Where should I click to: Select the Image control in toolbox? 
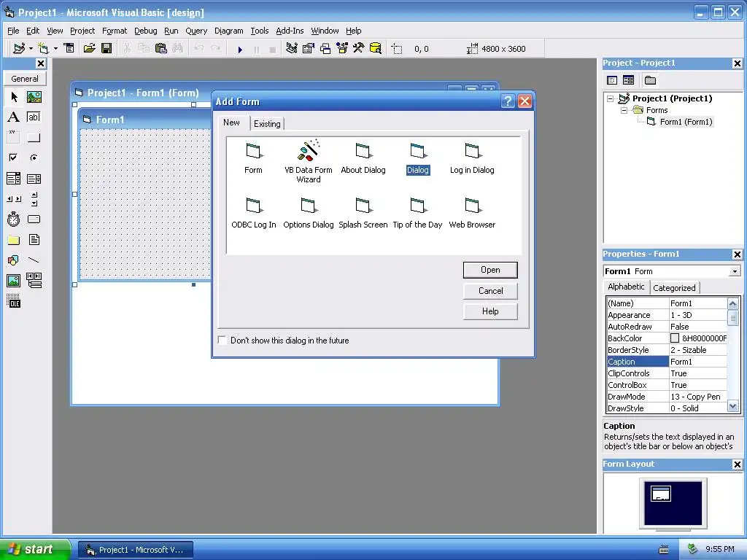point(14,281)
